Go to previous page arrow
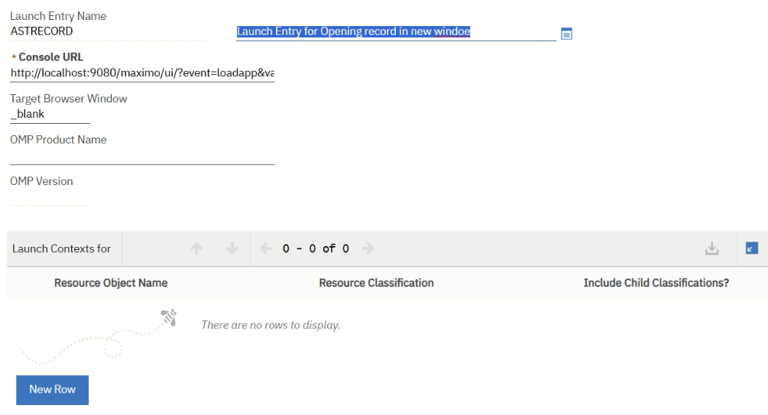768x415 pixels. (x=266, y=248)
